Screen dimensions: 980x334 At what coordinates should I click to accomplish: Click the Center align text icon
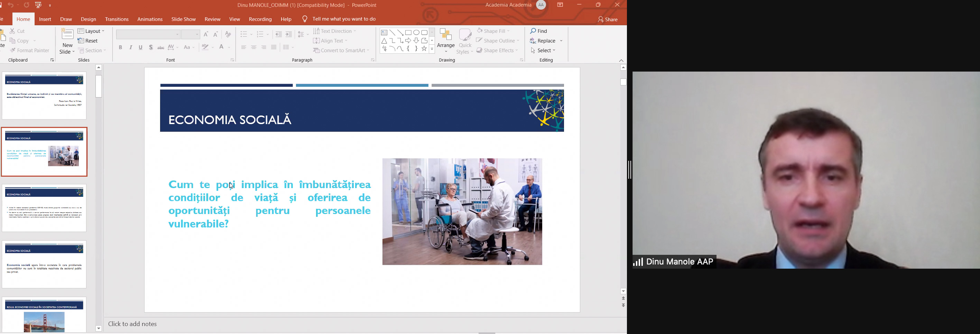pos(254,48)
